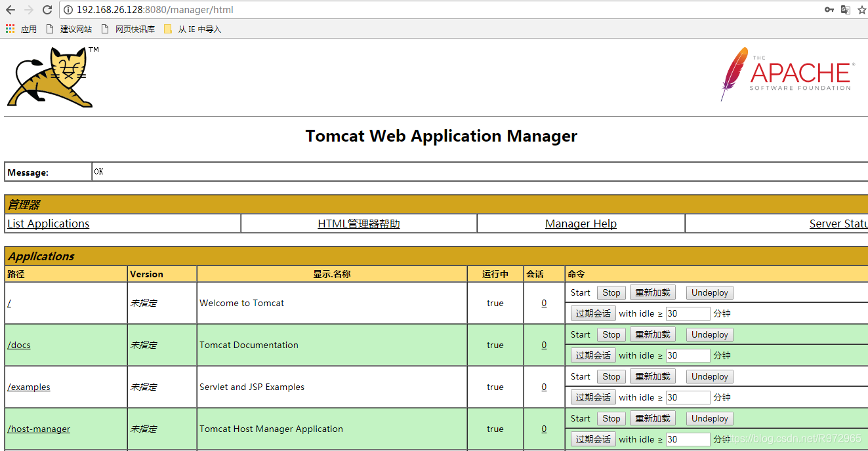The width and height of the screenshot is (868, 451).
Task: Click the 'Version' column header
Action: tap(146, 274)
